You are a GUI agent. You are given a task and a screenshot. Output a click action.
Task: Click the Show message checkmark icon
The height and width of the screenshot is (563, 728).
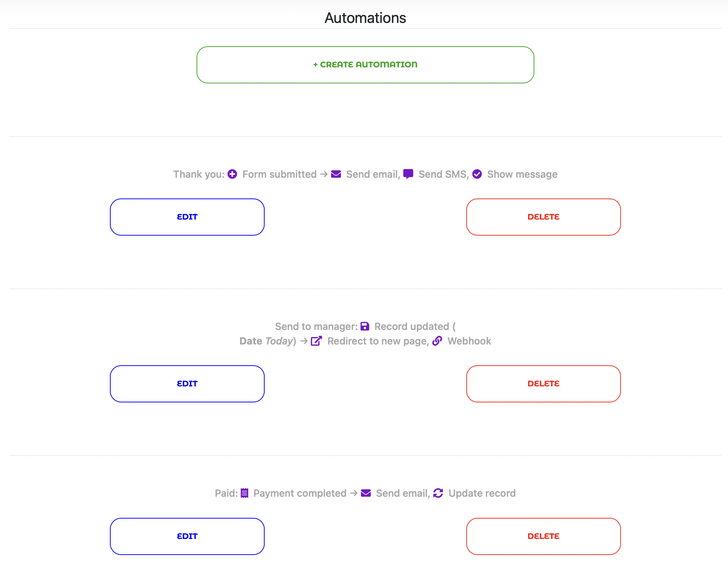pyautogui.click(x=477, y=174)
